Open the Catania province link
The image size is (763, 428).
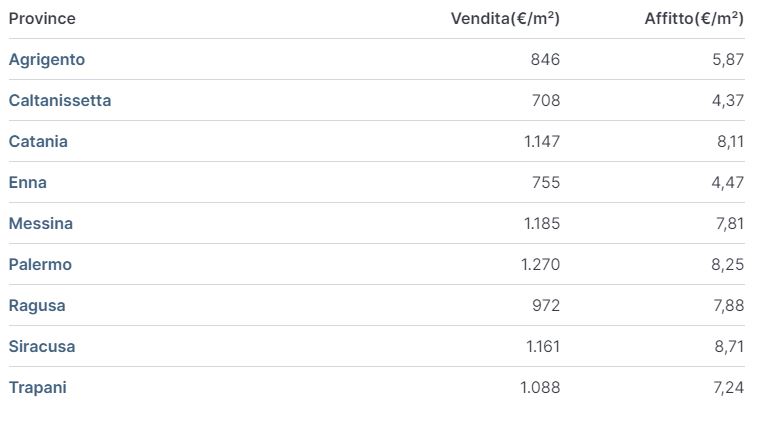[38, 142]
